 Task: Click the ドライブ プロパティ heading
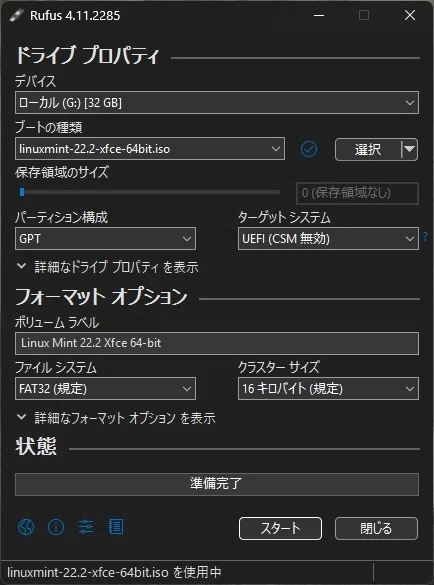point(87,56)
